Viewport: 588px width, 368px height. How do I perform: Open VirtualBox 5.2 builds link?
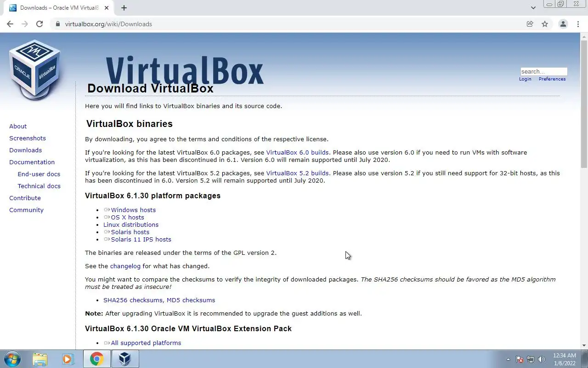(x=297, y=173)
